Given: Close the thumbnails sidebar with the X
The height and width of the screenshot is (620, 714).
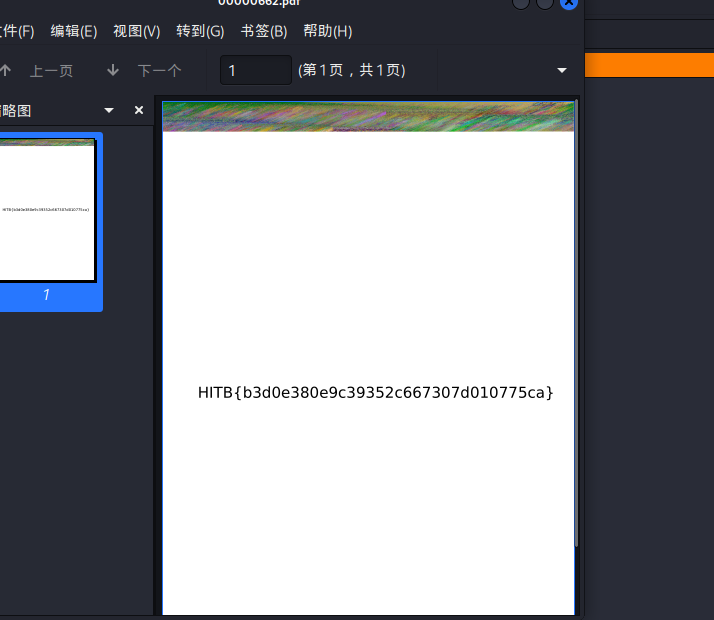Looking at the screenshot, I should (x=139, y=110).
